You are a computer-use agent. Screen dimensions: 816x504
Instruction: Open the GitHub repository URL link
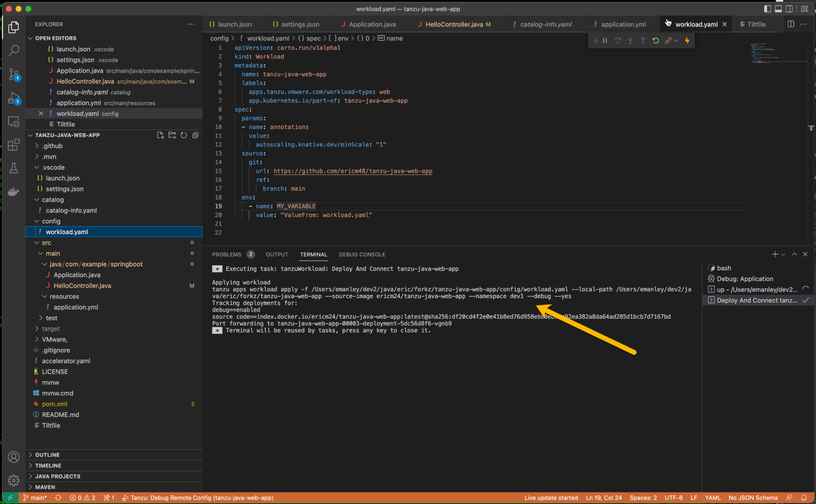pyautogui.click(x=353, y=171)
